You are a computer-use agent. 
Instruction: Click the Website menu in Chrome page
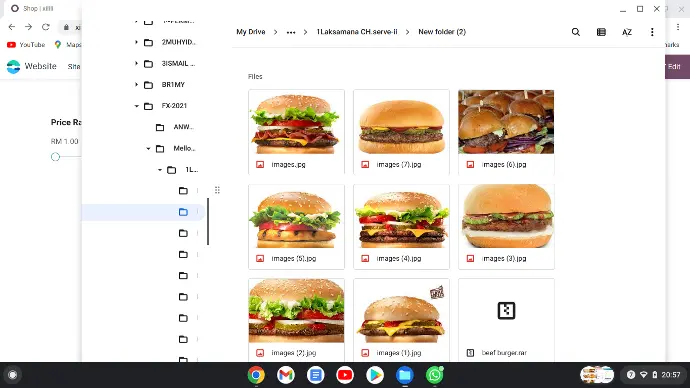point(40,66)
